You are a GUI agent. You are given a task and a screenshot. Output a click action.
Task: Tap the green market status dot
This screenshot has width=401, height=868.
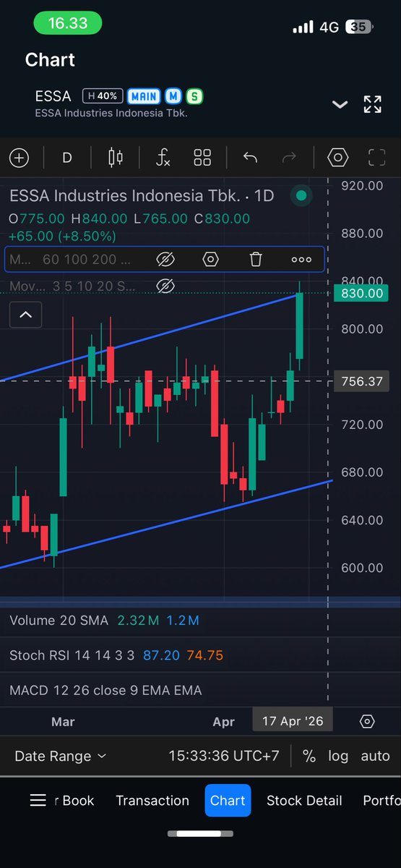coord(301,195)
